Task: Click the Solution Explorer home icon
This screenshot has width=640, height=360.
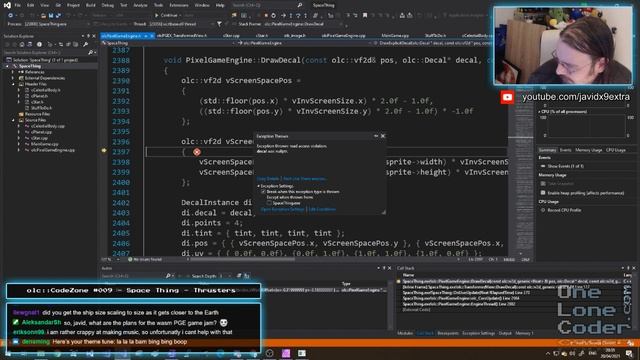Action: click(22, 44)
